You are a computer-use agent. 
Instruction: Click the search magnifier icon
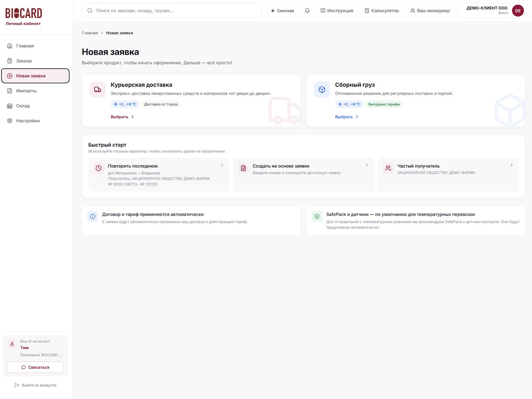point(90,11)
